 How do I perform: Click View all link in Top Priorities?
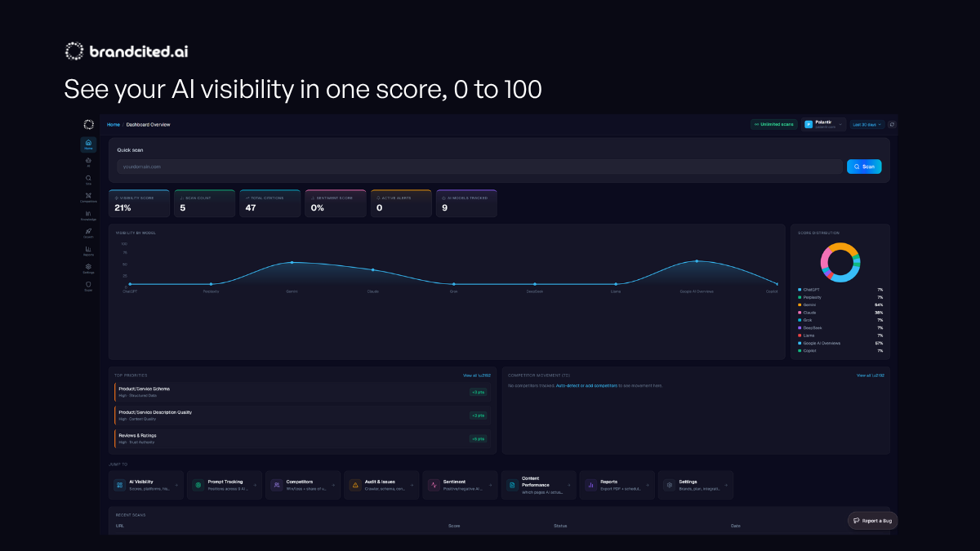point(477,375)
